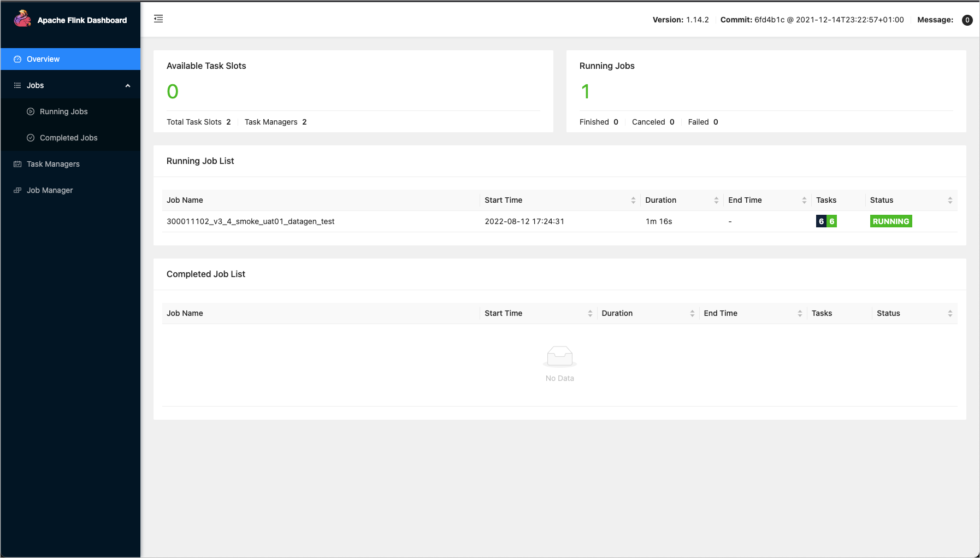Open the Overview menu item
Image resolution: width=980 pixels, height=558 pixels.
[70, 59]
